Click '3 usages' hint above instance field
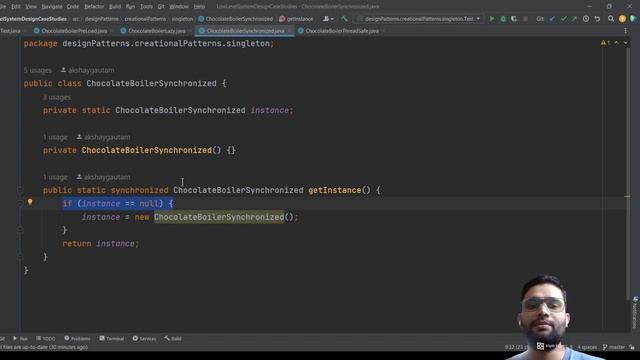 coord(57,98)
